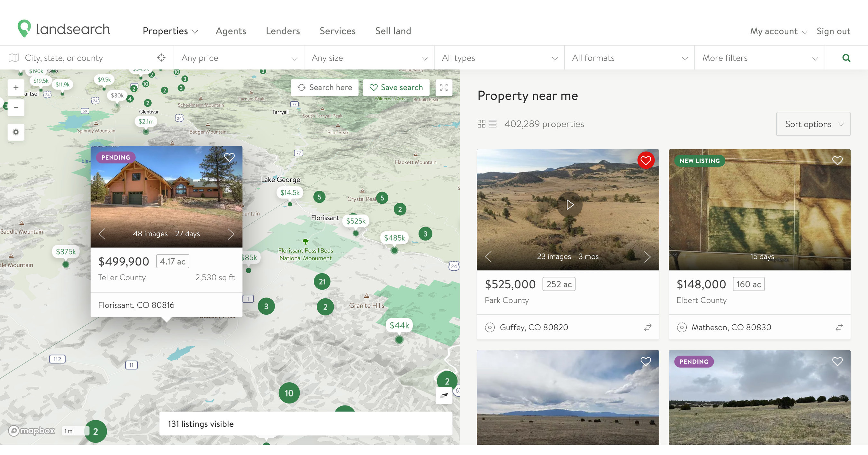Click the search magnifier icon
This screenshot has width=868, height=455.
(x=847, y=58)
